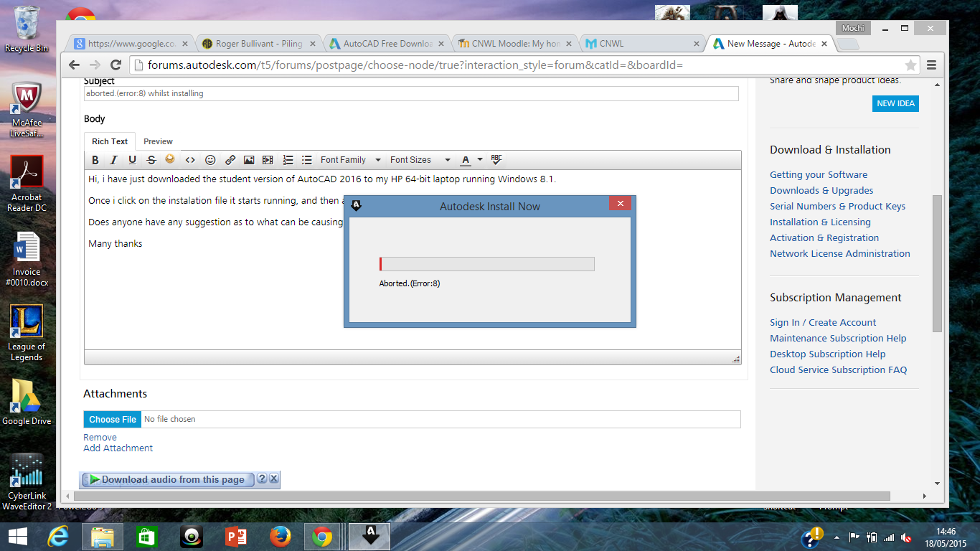Click the browser back arrow
The image size is (980, 551).
tap(74, 65)
